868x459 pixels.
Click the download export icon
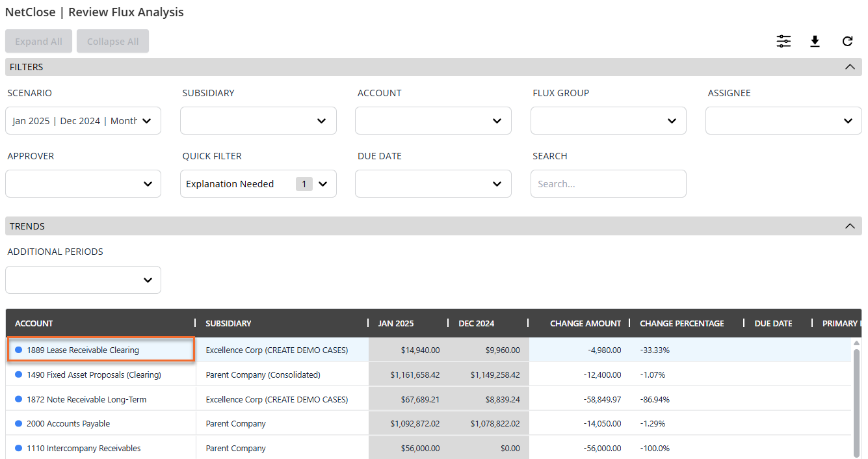coord(815,42)
